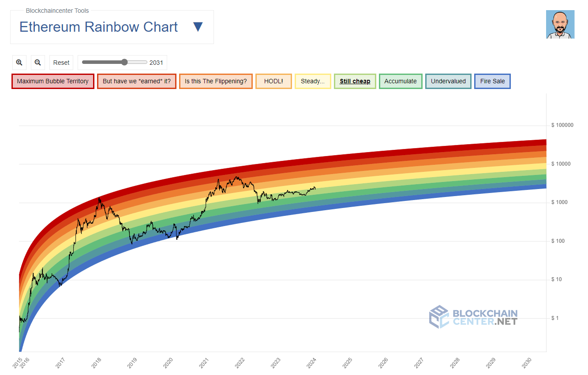This screenshot has width=588, height=375.
Task: Click the 2021 x-axis label
Action: 204,363
